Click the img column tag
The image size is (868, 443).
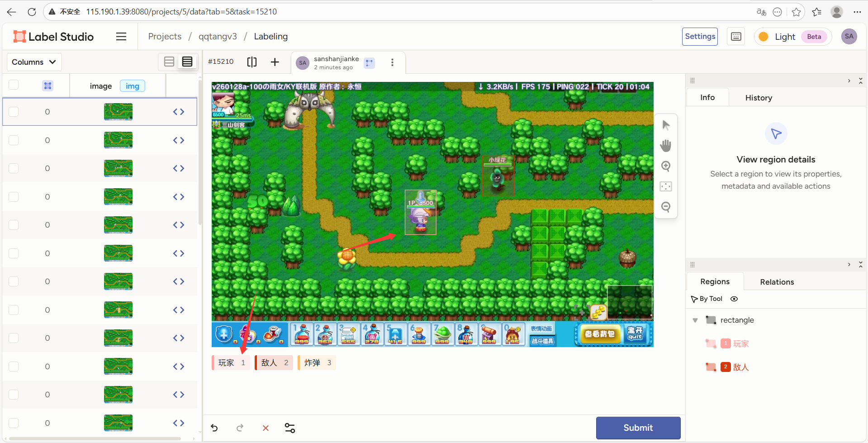coord(133,86)
